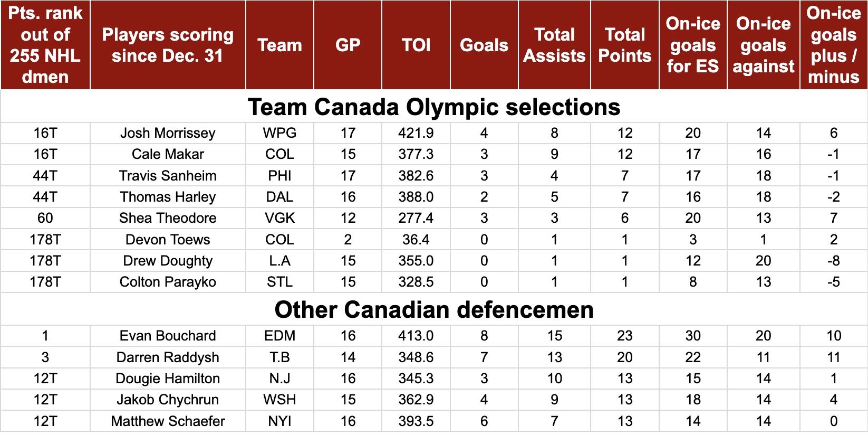This screenshot has height=435, width=868.
Task: Click the "Players scoring since Dec. 31" column header
Action: click(168, 45)
